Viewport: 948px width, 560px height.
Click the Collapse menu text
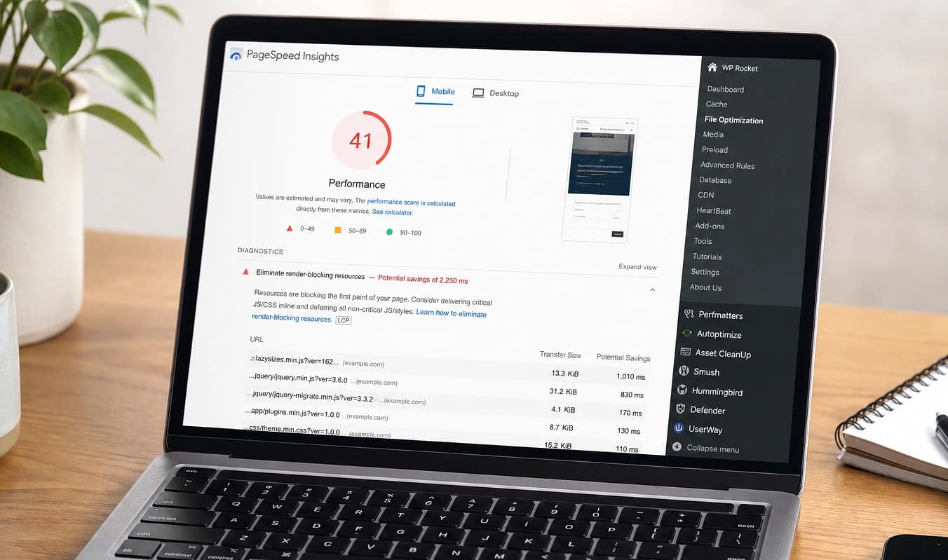[x=712, y=449]
